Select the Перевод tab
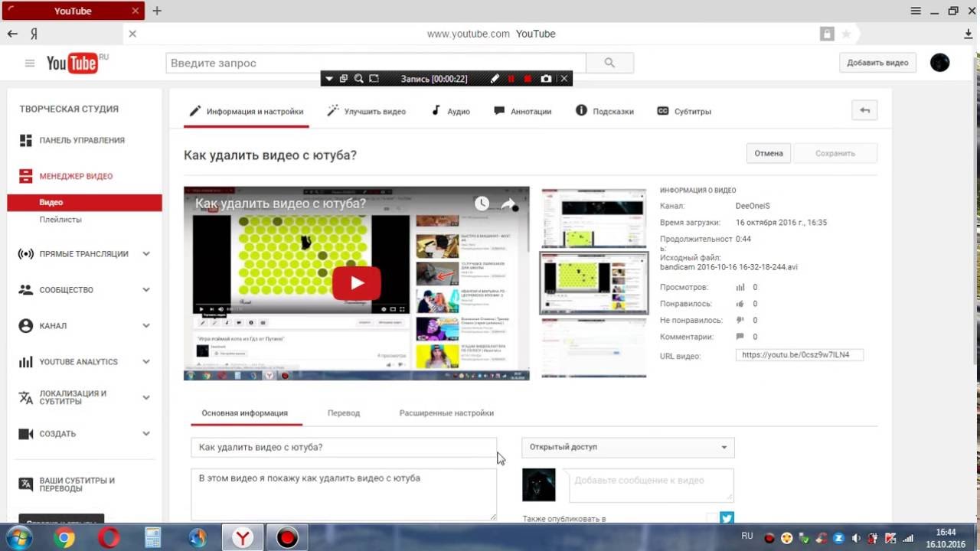 click(x=344, y=413)
